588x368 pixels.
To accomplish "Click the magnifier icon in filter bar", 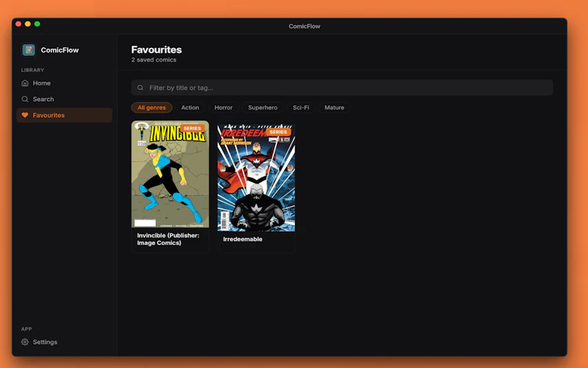I will pos(140,88).
